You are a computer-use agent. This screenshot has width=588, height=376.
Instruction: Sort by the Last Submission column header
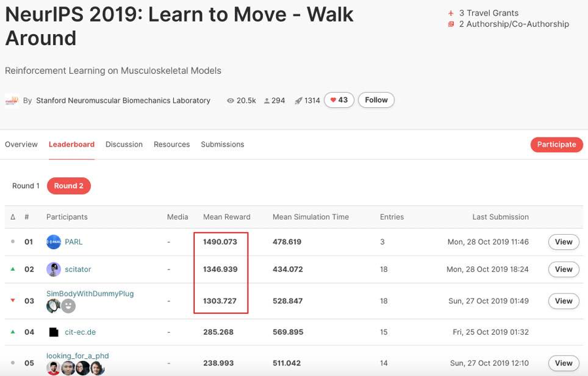click(500, 217)
